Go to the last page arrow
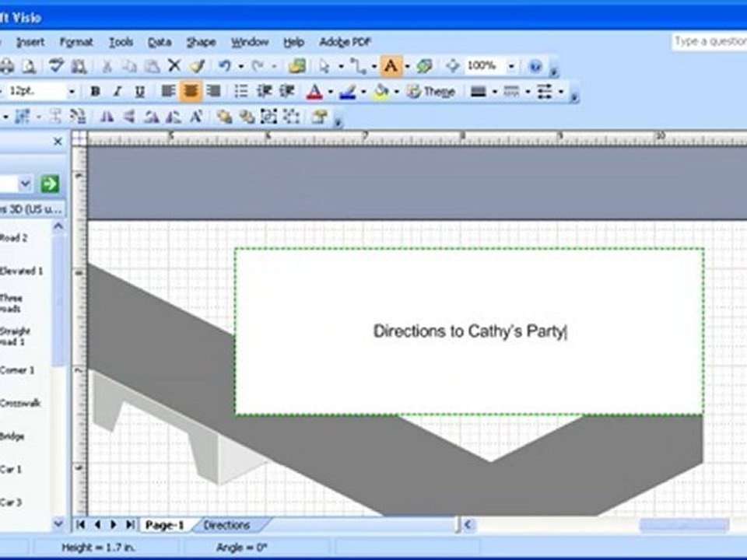 point(130,524)
